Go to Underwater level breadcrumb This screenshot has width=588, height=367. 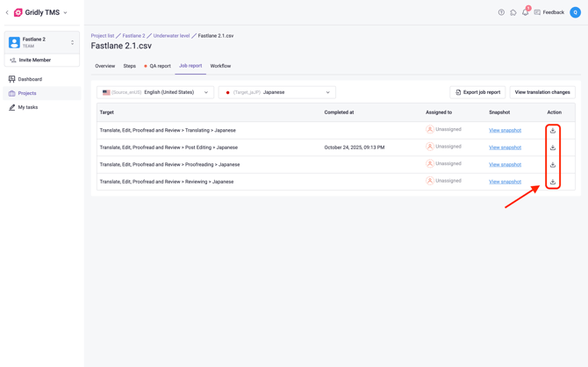[171, 36]
